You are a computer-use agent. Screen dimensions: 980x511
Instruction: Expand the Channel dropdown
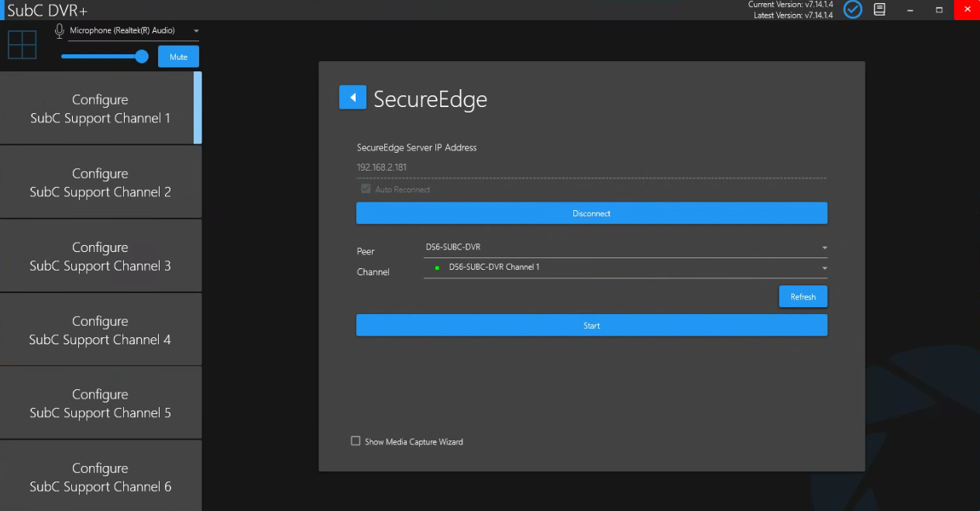click(625, 268)
